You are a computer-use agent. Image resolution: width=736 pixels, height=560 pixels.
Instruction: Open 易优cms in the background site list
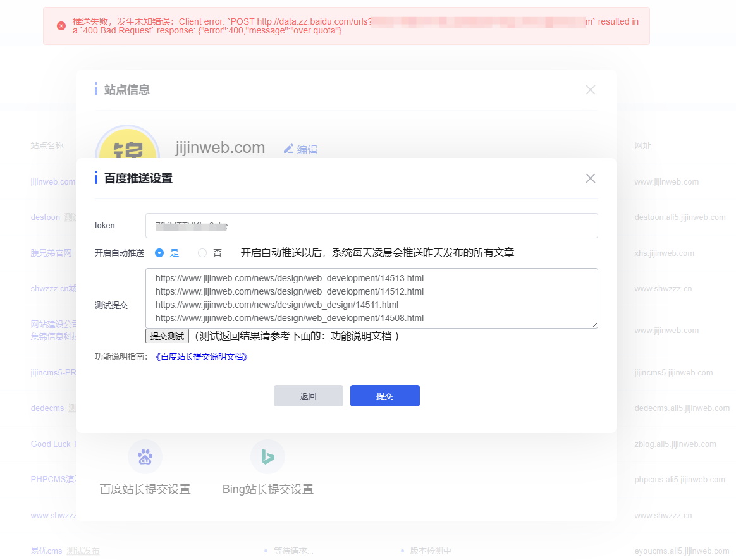click(x=46, y=551)
